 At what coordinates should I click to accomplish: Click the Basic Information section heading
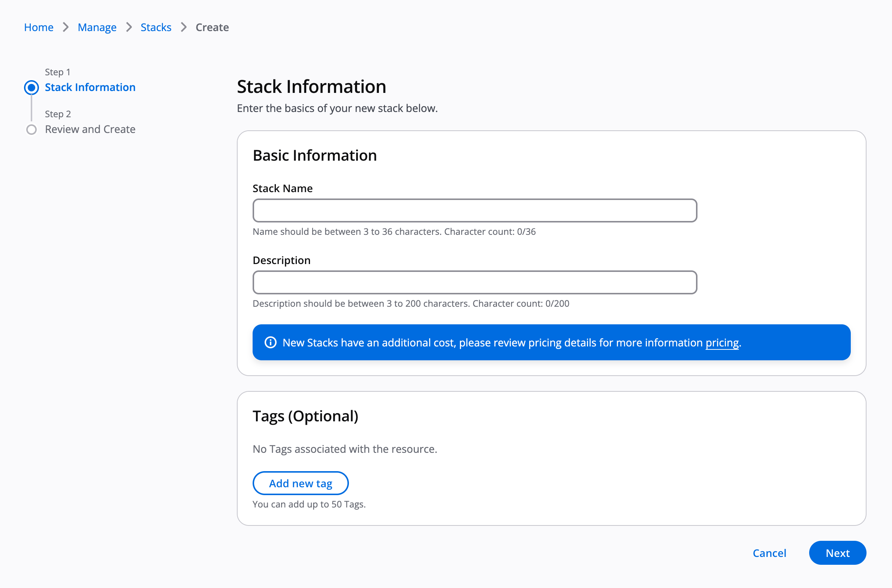tap(315, 155)
